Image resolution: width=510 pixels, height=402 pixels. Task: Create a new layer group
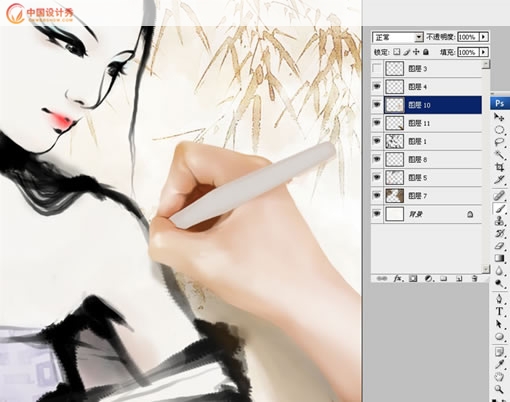click(x=443, y=278)
